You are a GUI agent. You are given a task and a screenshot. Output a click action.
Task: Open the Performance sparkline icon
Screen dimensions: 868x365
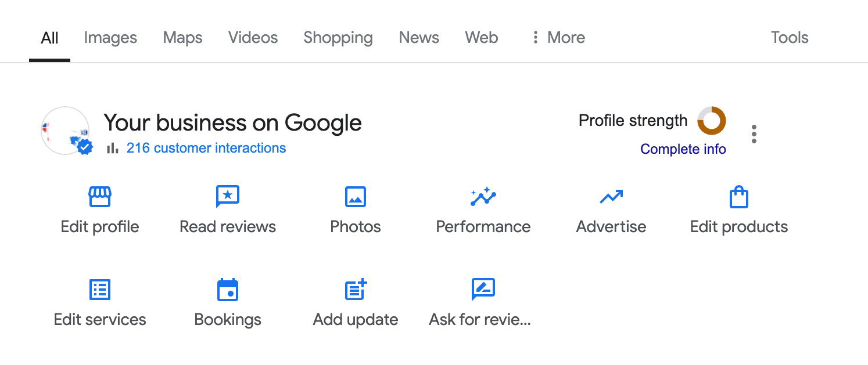(x=483, y=197)
